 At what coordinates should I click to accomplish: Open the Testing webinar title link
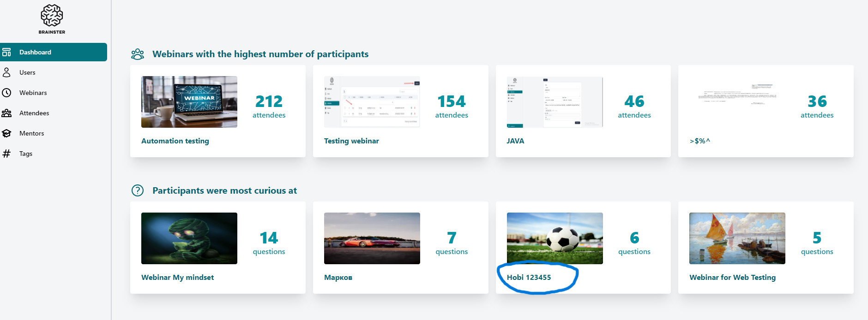coord(351,141)
